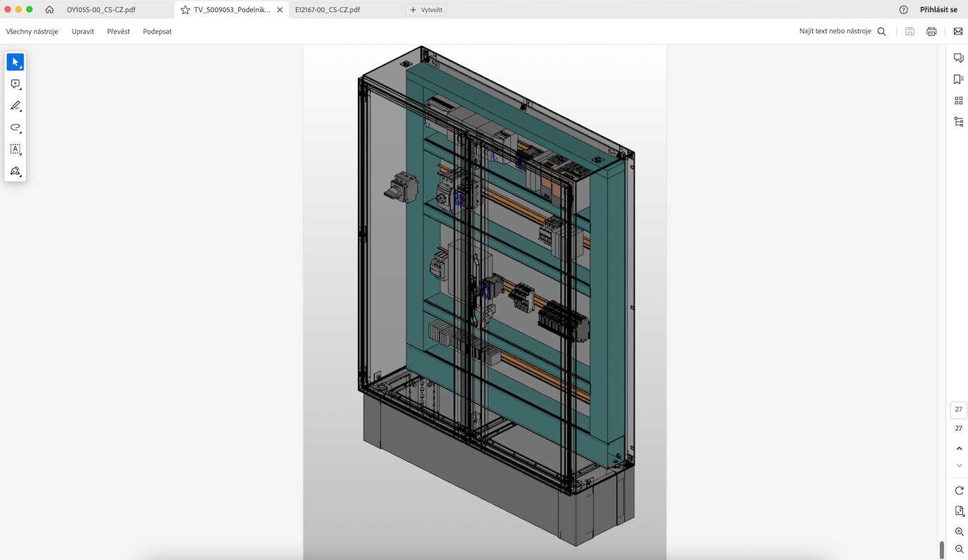Open the Comments panel
The image size is (968, 560).
point(958,58)
